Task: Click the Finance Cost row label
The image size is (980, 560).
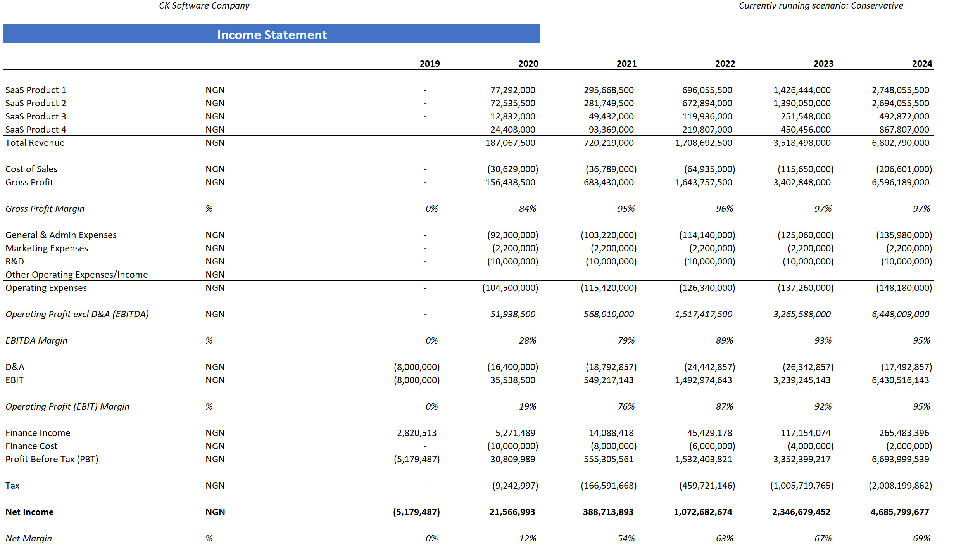Action: pos(31,446)
